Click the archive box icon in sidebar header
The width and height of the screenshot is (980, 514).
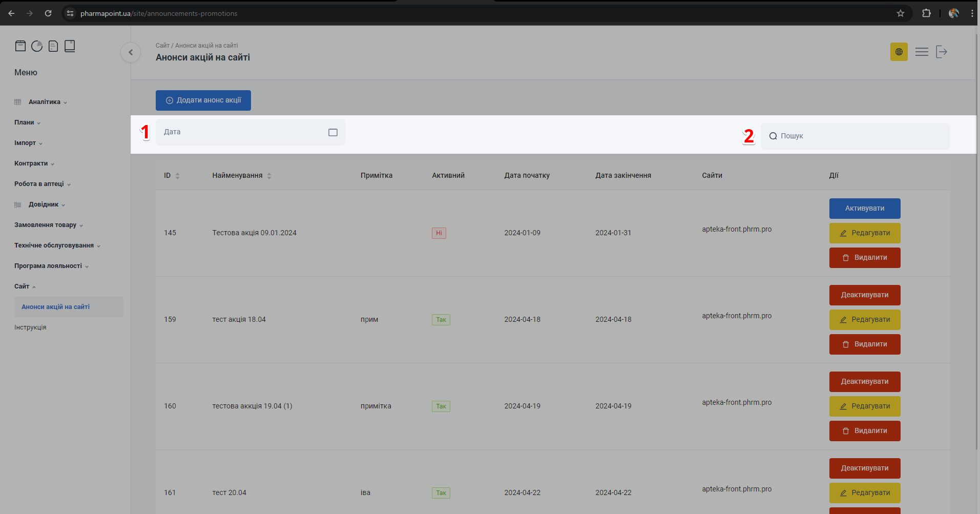click(x=20, y=46)
